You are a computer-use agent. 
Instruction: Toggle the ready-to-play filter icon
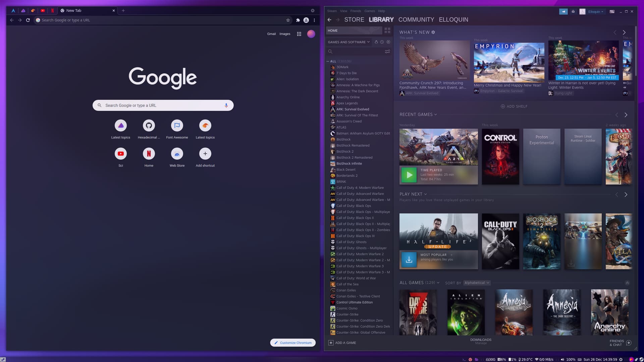(x=388, y=42)
